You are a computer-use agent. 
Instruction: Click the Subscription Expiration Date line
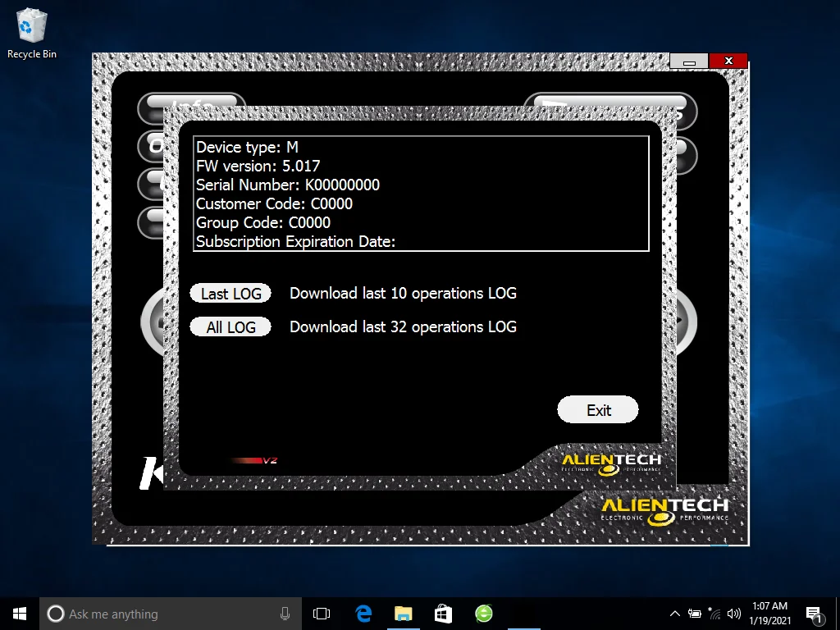coord(295,242)
